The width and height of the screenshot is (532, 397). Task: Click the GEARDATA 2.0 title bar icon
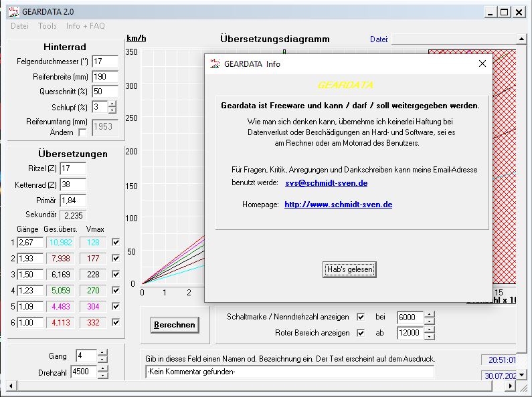[13, 11]
